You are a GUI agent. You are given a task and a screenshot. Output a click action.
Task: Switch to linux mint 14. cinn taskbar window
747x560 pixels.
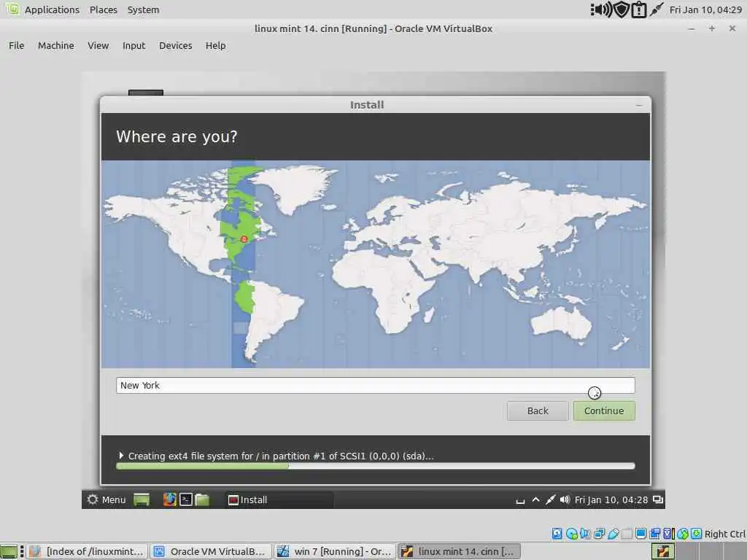click(459, 551)
